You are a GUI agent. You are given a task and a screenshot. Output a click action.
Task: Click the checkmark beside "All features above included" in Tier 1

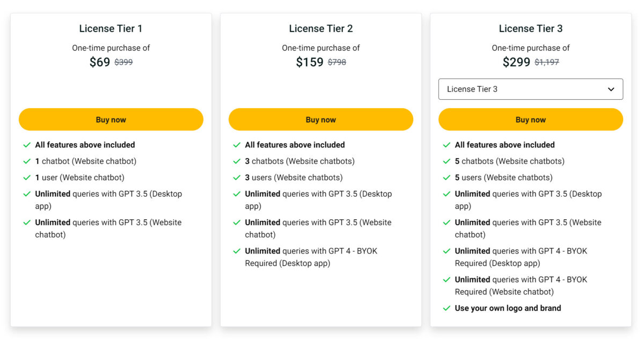point(26,145)
